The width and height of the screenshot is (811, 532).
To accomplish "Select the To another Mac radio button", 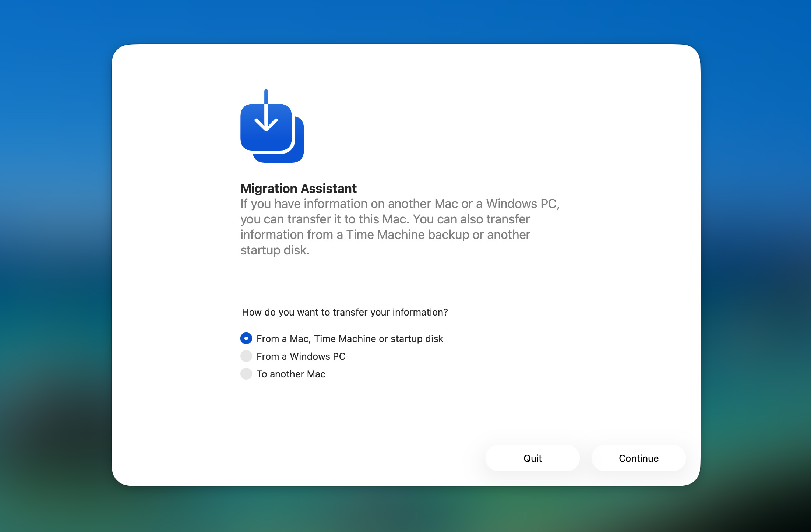I will (246, 374).
